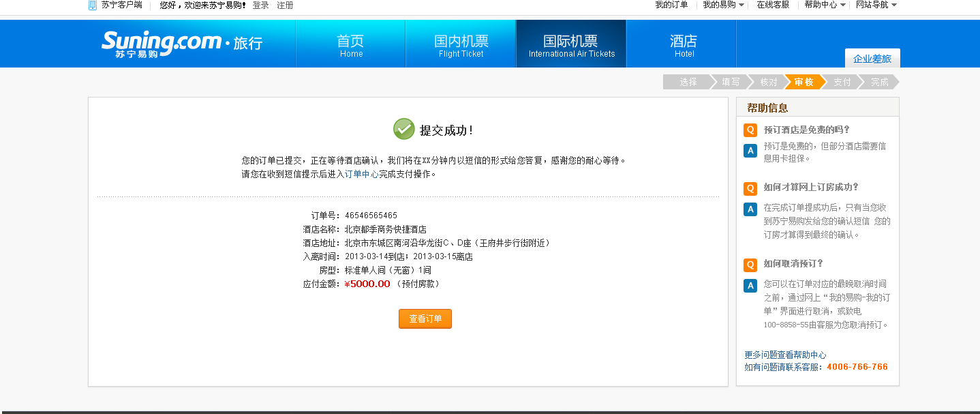Select the 国际机票 International Air Tickets tab

point(571,44)
